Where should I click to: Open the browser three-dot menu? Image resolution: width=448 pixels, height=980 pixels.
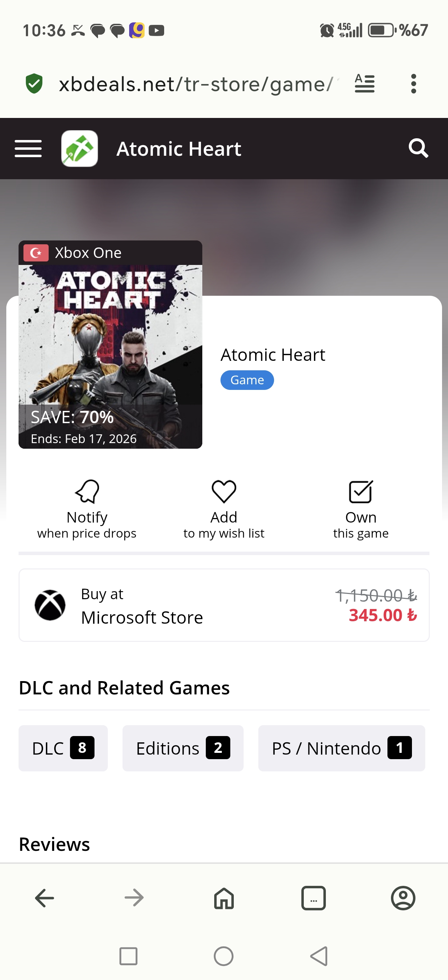click(x=414, y=84)
